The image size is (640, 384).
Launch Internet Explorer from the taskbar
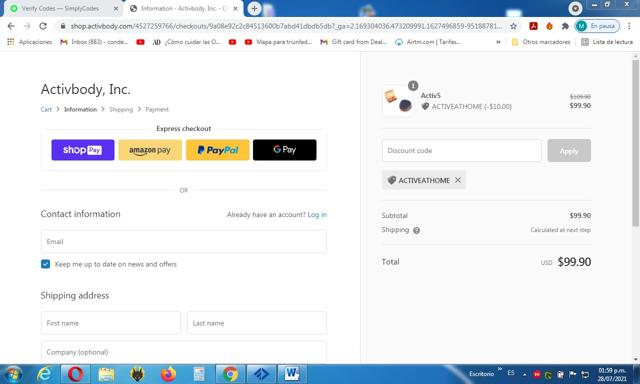[44, 374]
